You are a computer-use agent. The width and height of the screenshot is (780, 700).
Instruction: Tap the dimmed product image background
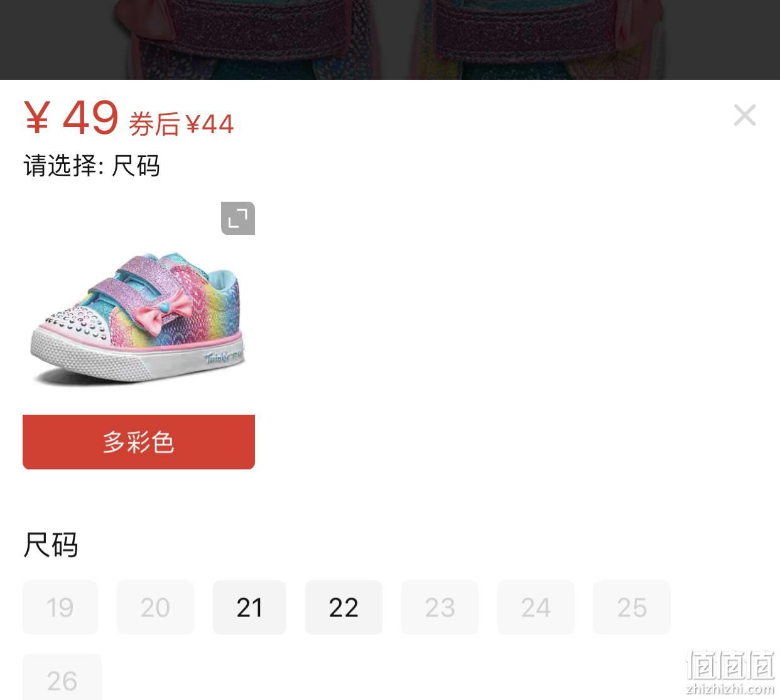(x=390, y=40)
